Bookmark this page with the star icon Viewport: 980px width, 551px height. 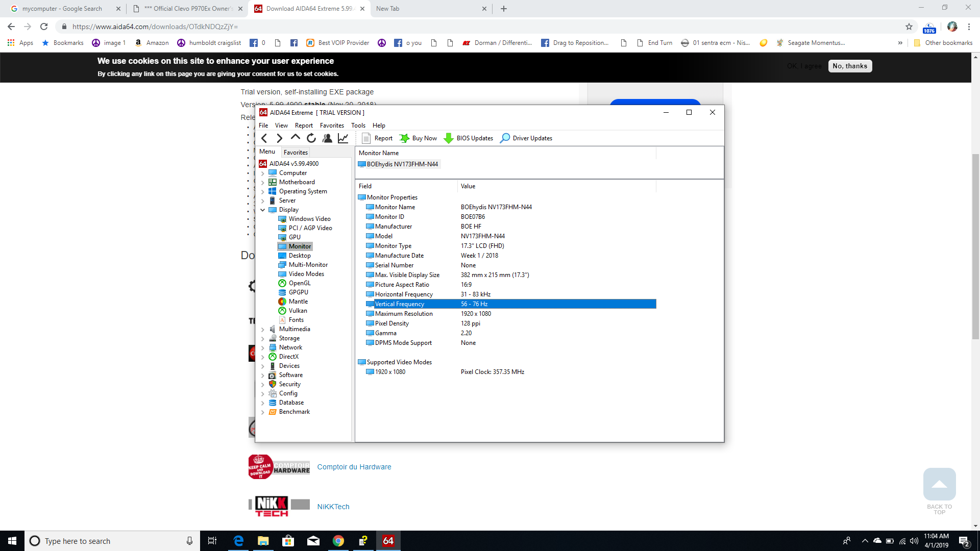click(x=909, y=27)
